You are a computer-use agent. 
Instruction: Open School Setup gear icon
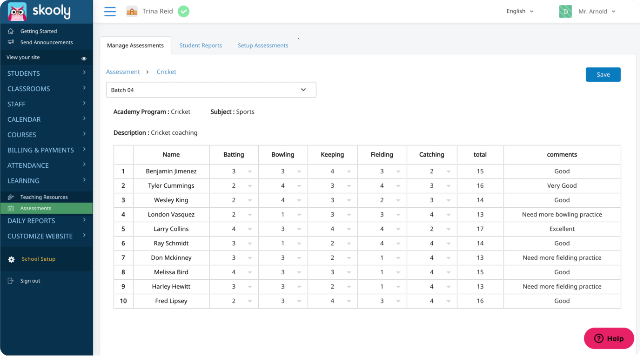click(x=11, y=259)
